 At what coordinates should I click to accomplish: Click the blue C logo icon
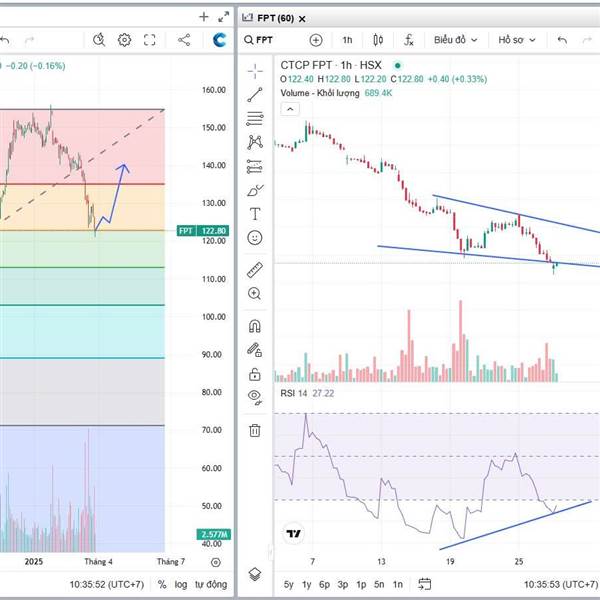[220, 40]
